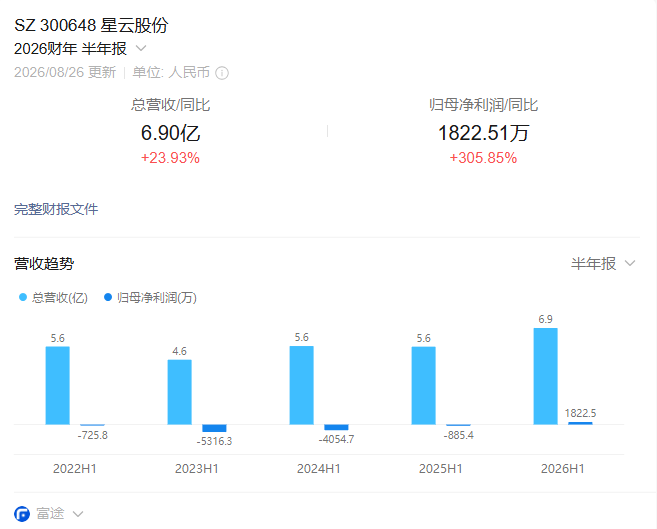Expand the 半年报 chart period dropdown
This screenshot has width=657, height=529.
click(603, 263)
